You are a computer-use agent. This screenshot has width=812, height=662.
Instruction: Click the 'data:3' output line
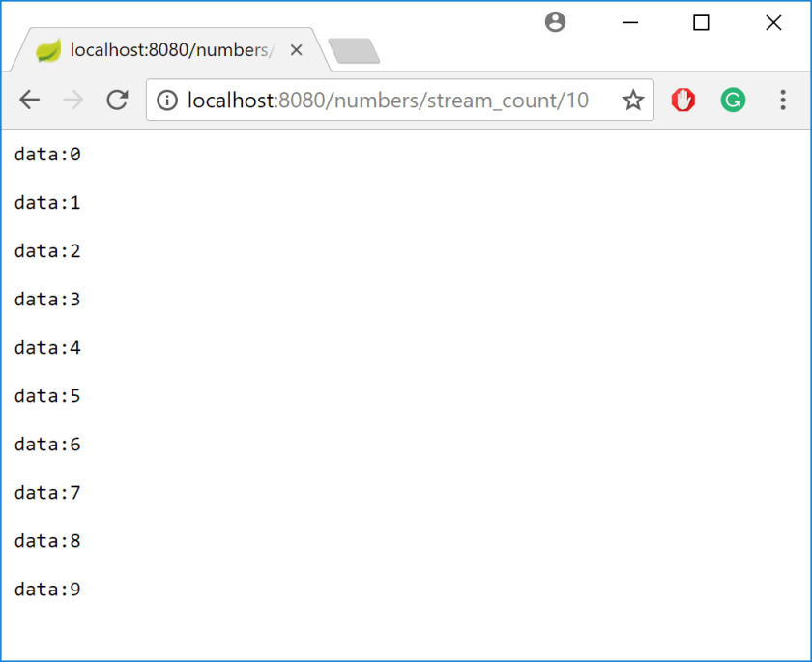click(47, 299)
